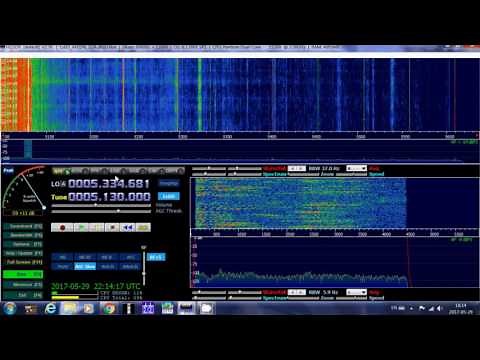Click the RF display Waterfall label

coord(274,169)
